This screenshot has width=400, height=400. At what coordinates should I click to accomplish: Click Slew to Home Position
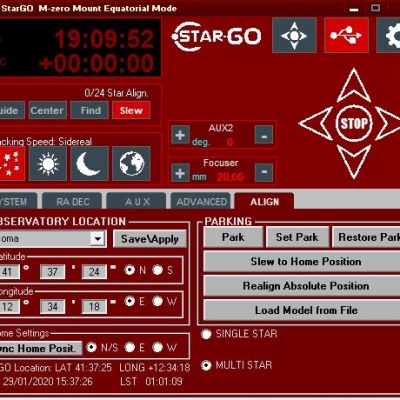pos(302,262)
